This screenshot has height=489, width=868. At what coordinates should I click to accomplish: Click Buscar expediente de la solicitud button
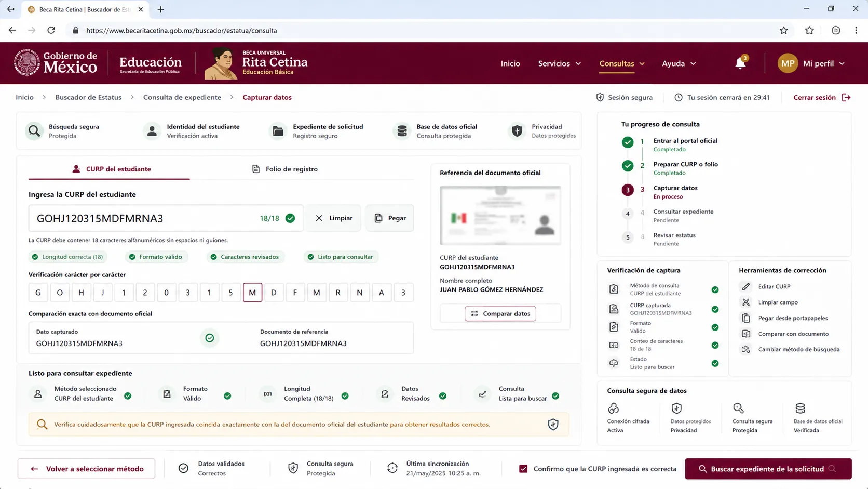[x=768, y=469]
